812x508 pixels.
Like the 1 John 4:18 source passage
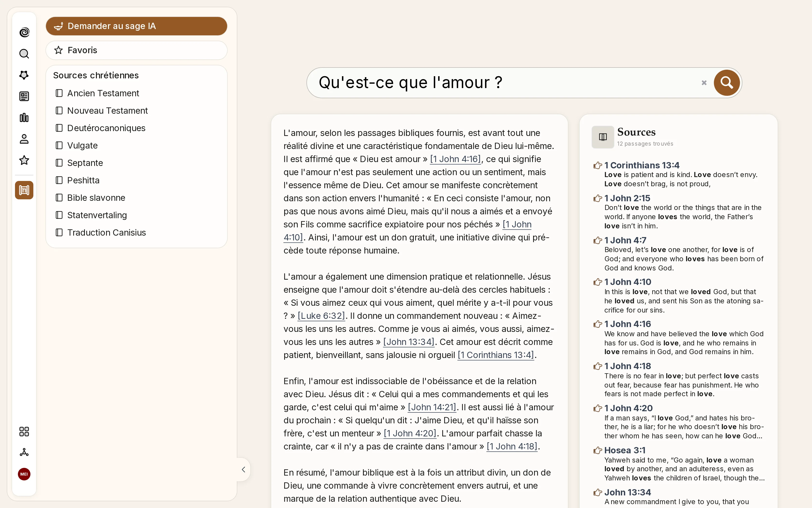598,366
